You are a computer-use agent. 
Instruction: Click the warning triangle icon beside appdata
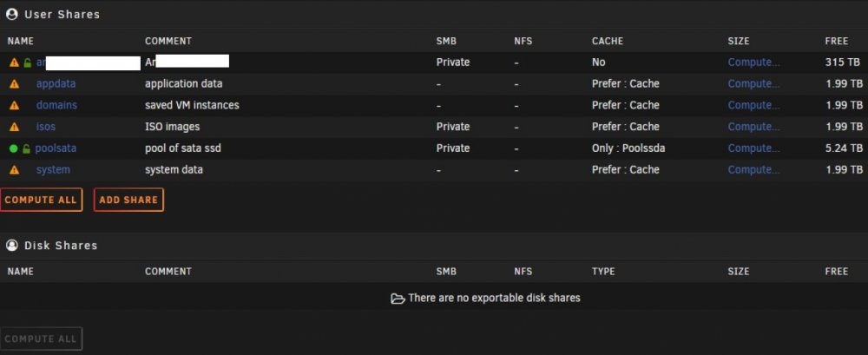(15, 84)
